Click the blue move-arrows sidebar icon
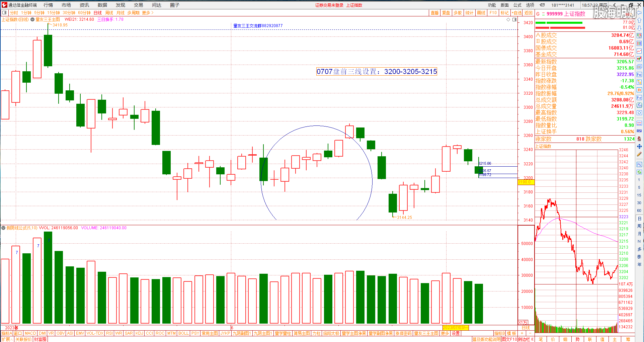Image resolution: width=644 pixels, height=342 pixels. tap(639, 146)
